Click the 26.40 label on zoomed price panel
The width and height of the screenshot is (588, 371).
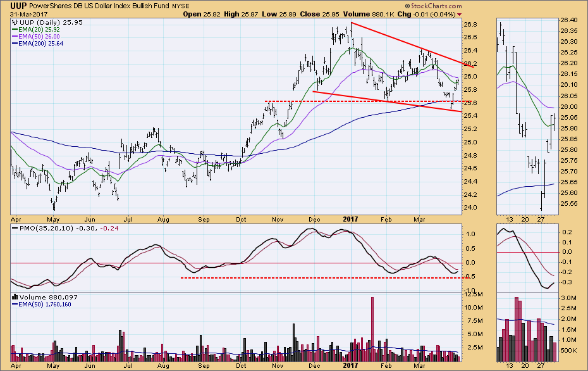568,20
